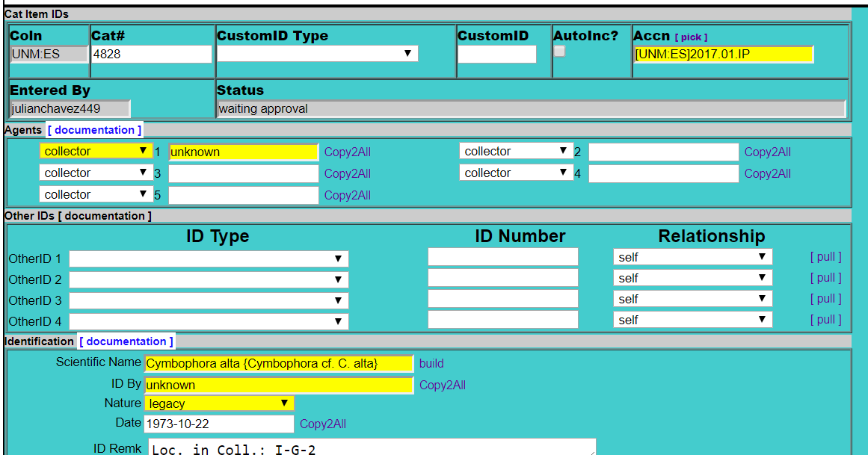Open the Other IDs documentation link
Viewport: 868px width, 455px height.
(105, 216)
